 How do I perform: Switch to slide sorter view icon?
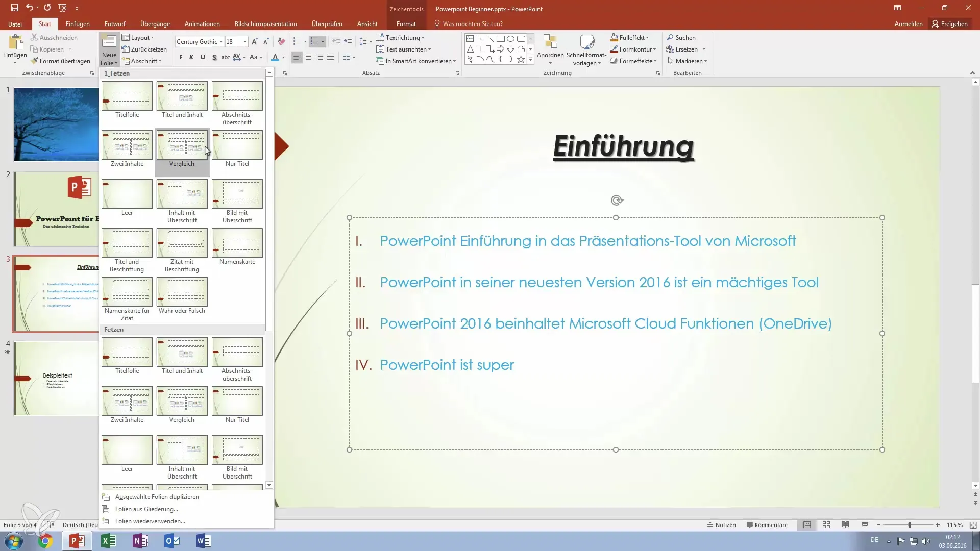click(826, 525)
